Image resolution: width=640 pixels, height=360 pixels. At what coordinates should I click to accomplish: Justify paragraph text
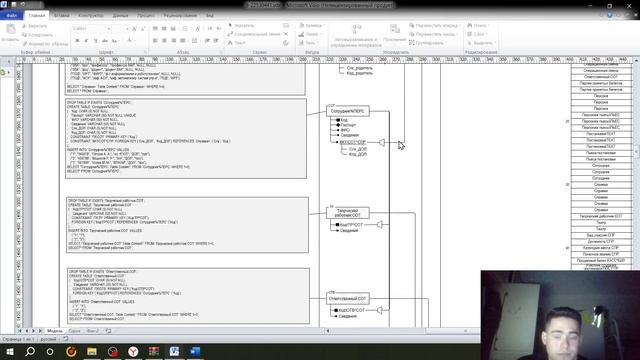tap(182, 41)
